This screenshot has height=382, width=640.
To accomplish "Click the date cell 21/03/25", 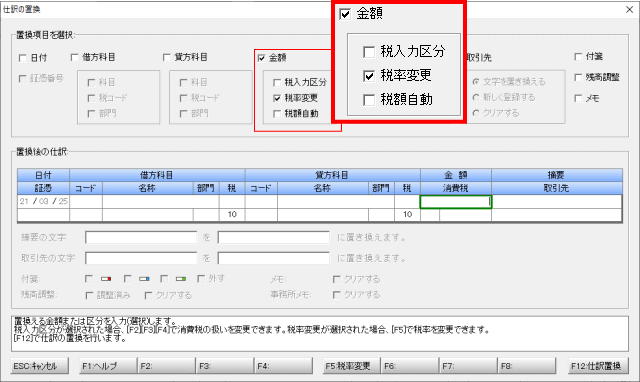I will pos(43,201).
